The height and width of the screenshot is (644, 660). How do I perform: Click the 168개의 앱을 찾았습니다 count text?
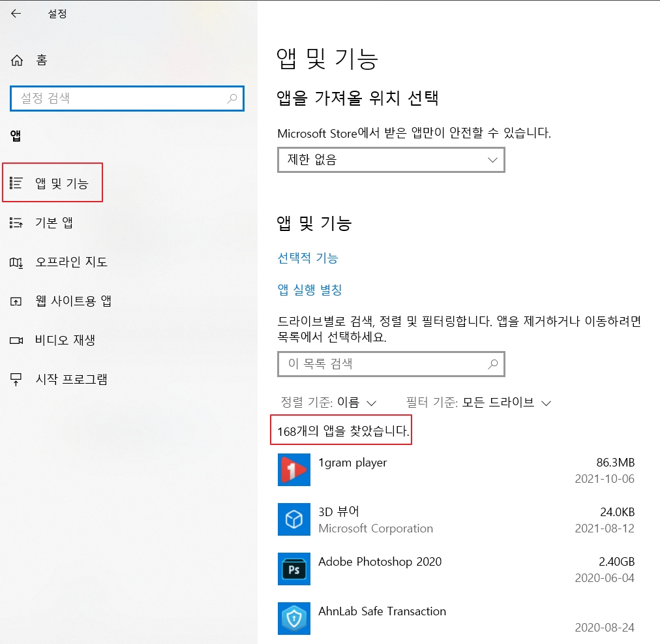(342, 431)
